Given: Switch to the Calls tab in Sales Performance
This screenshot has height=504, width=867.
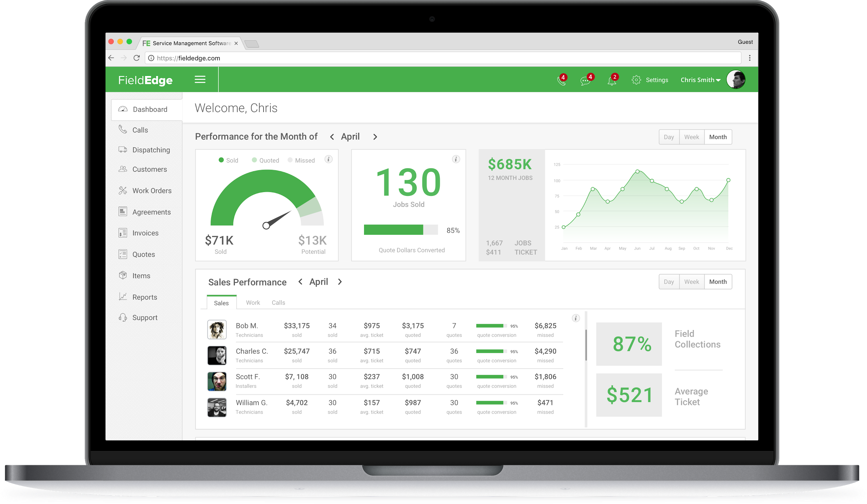Looking at the screenshot, I should [x=278, y=303].
